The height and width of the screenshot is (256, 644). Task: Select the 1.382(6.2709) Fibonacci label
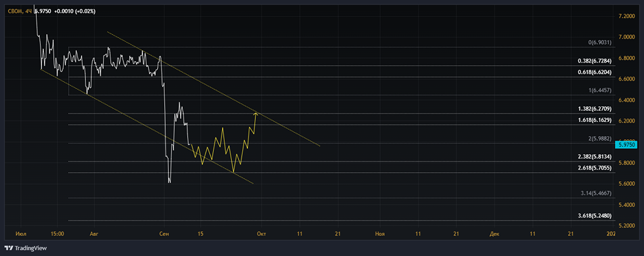595,109
